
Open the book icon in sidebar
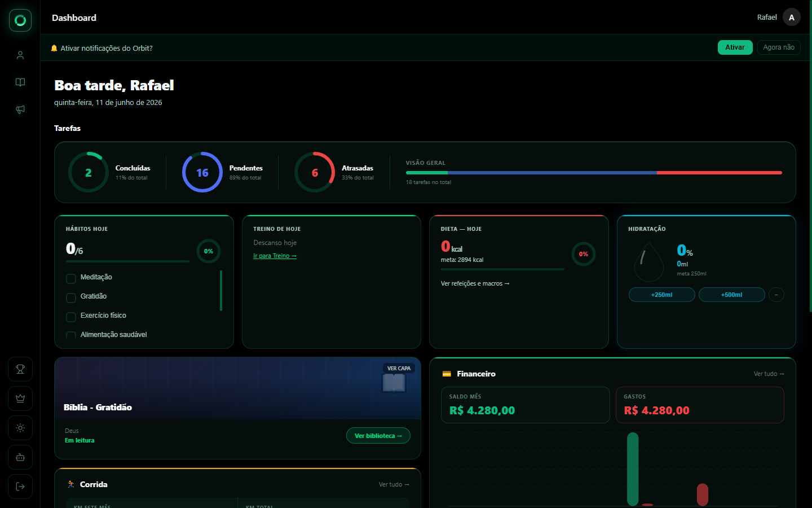pos(20,82)
